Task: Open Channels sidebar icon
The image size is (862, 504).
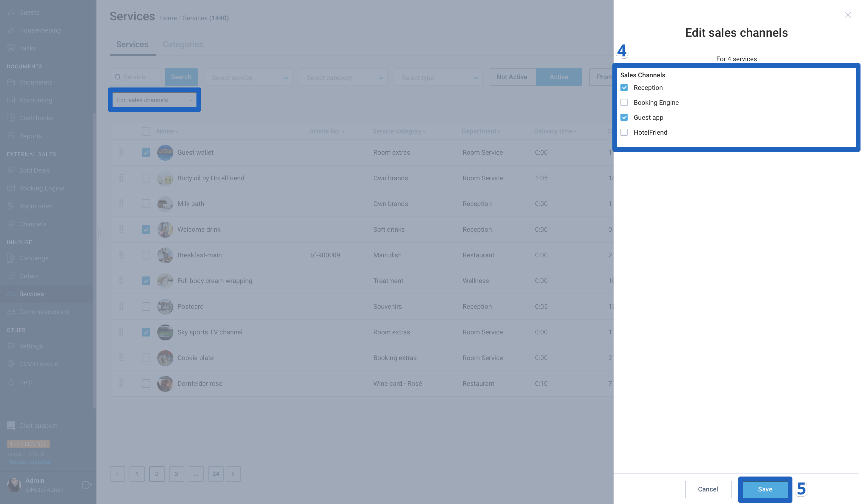Action: tap(11, 224)
